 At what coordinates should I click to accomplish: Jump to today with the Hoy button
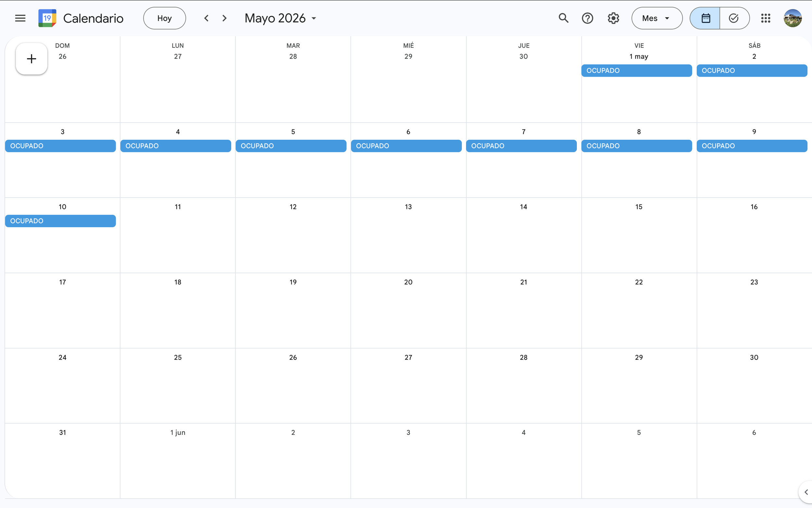(x=164, y=18)
